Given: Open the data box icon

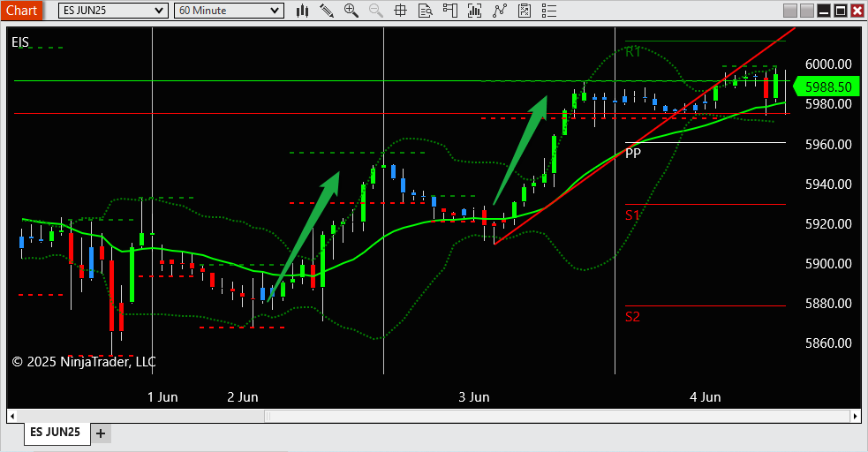Looking at the screenshot, I should [x=425, y=11].
